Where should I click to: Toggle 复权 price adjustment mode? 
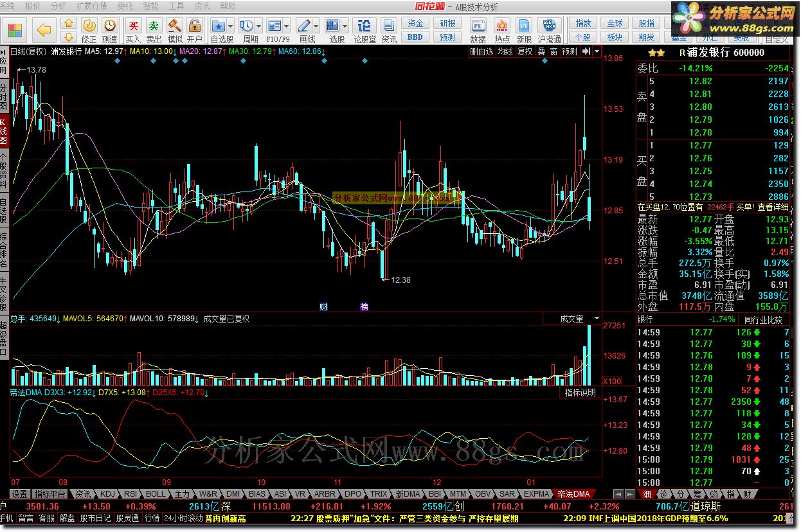click(x=525, y=51)
